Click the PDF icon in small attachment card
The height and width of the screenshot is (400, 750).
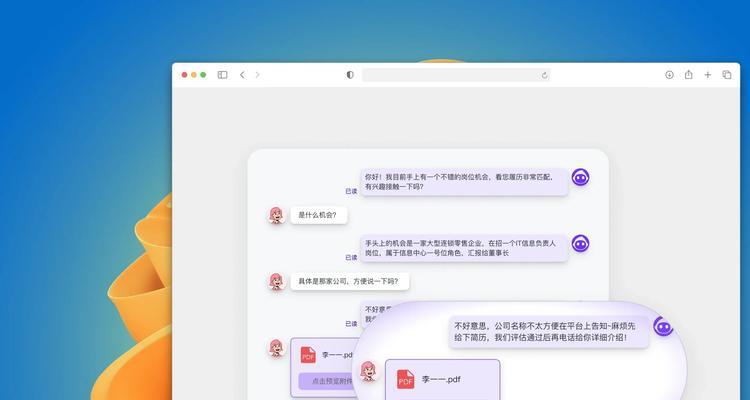pyautogui.click(x=308, y=355)
